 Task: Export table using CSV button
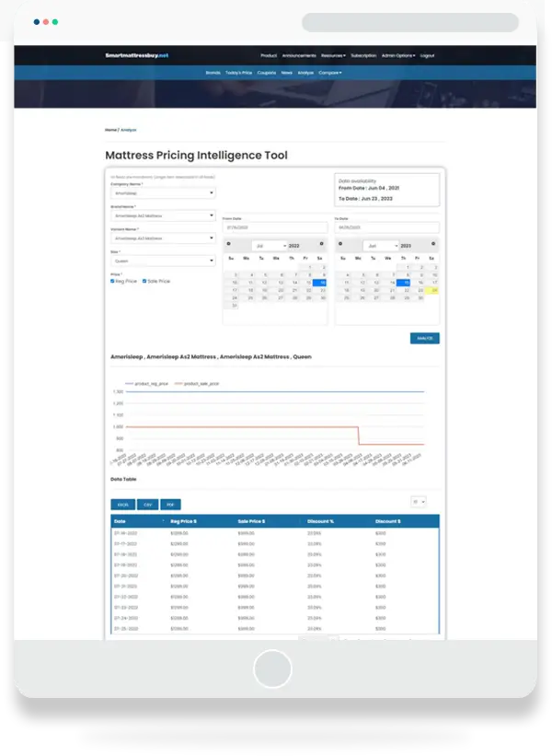pyautogui.click(x=148, y=505)
